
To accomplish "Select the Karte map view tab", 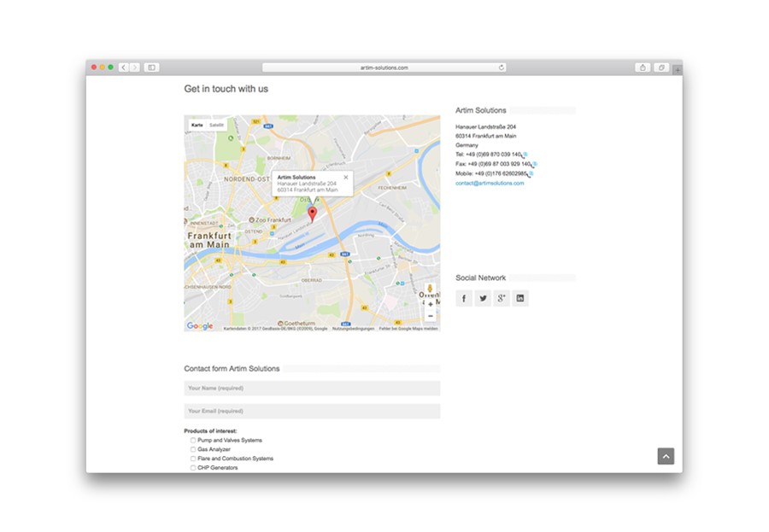I will pyautogui.click(x=197, y=125).
